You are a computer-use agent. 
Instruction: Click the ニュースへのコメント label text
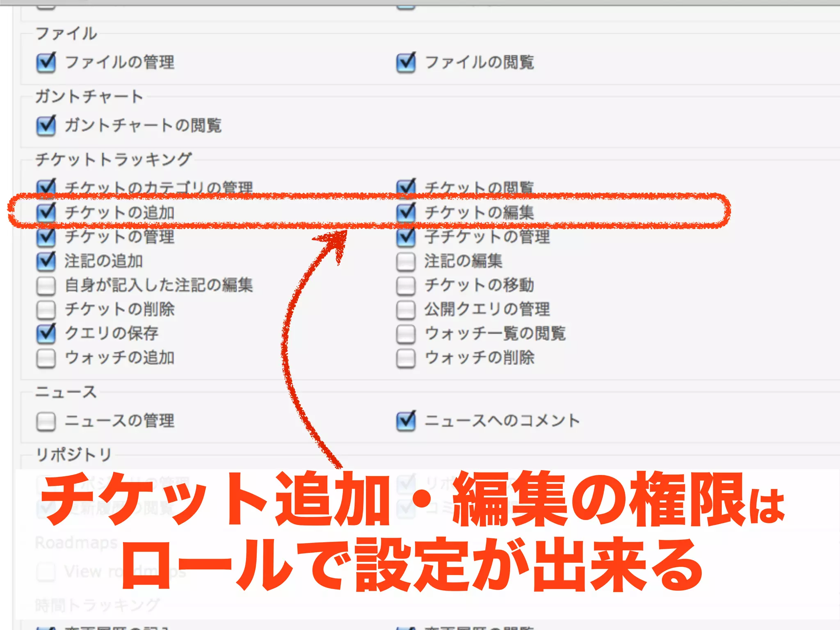(x=502, y=420)
